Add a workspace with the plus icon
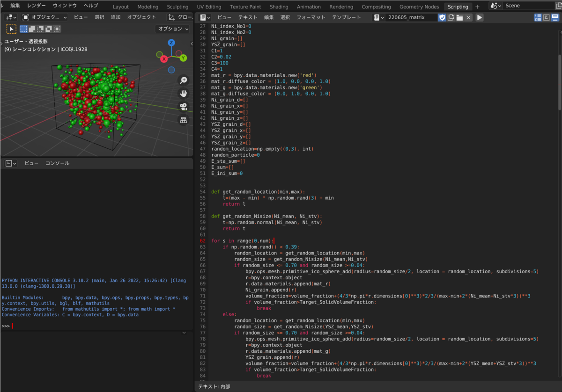The image size is (562, 392). point(477,7)
